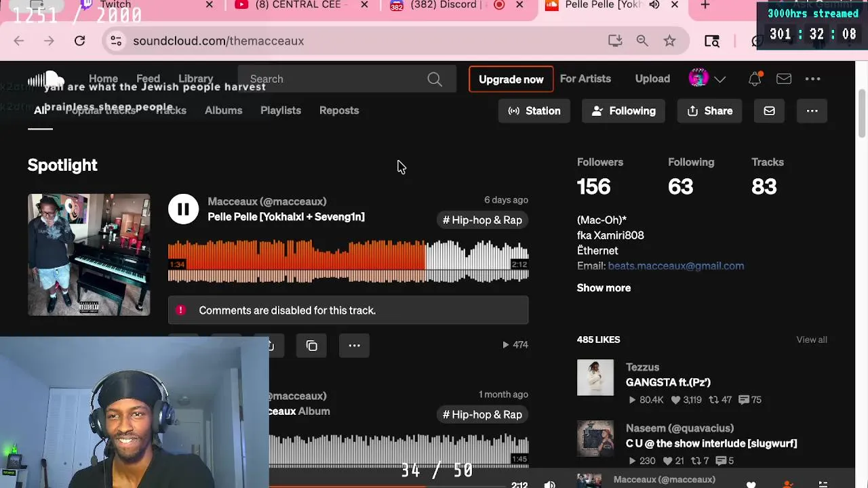Image resolution: width=868 pixels, height=488 pixels.
Task: Switch to the Reposts tab
Action: 339,110
